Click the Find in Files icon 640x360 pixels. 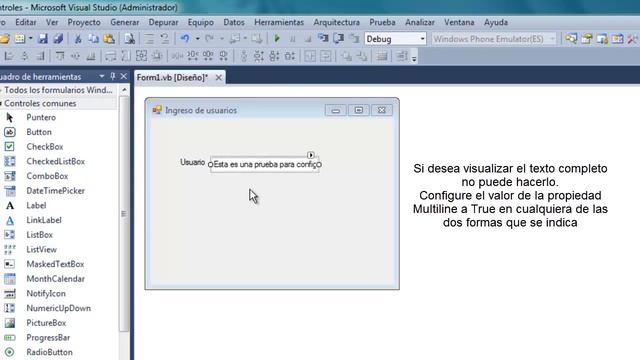click(130, 39)
